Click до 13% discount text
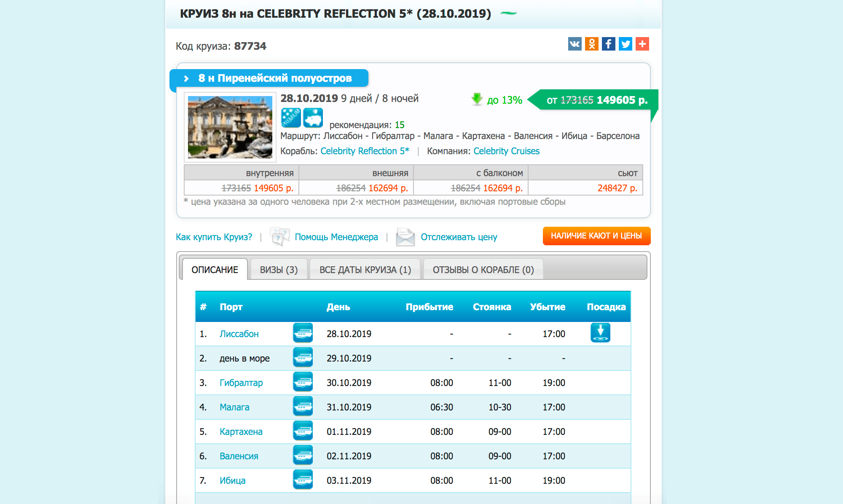The image size is (843, 504). point(505,100)
